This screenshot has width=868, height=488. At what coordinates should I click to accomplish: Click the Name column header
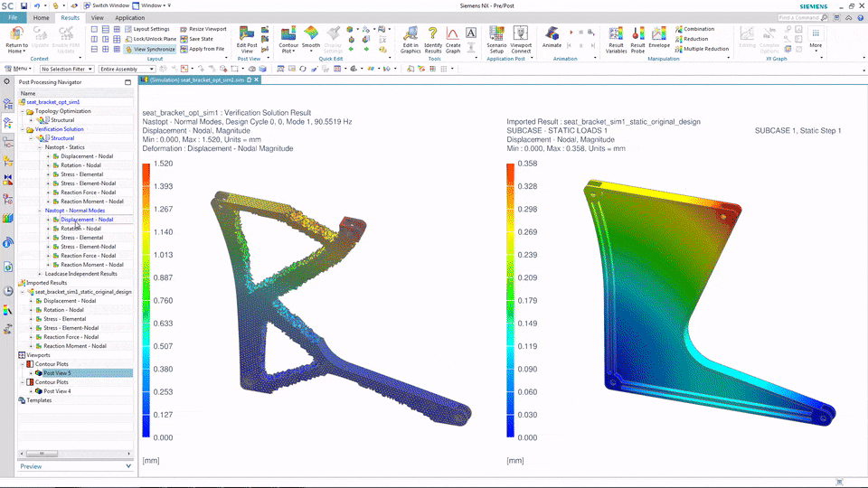point(28,93)
